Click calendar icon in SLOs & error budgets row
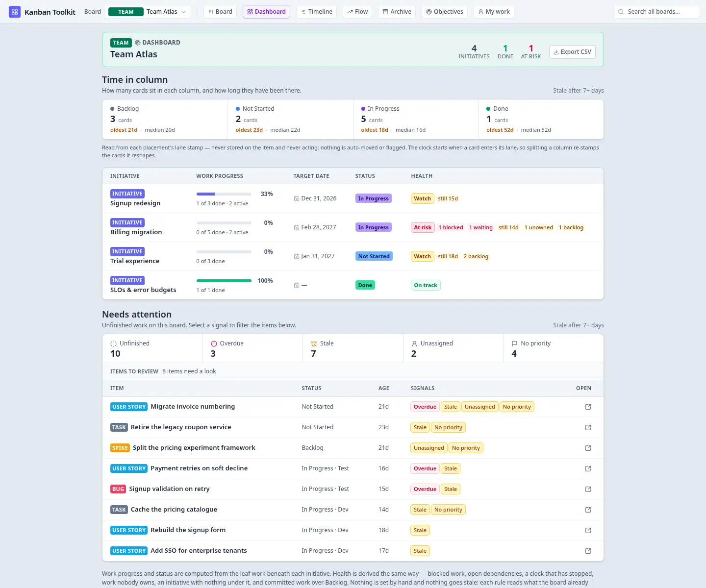This screenshot has height=588, width=706. tap(297, 285)
